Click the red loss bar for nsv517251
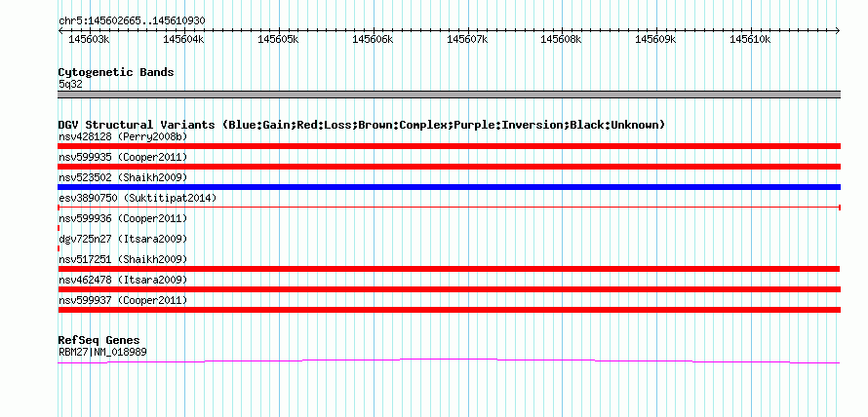 [449, 269]
